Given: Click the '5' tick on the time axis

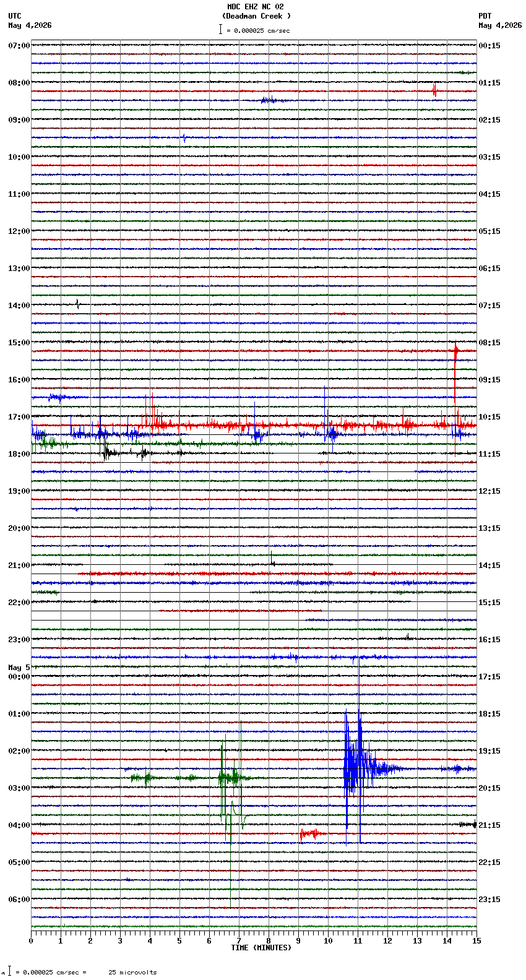Looking at the screenshot, I should tap(179, 940).
